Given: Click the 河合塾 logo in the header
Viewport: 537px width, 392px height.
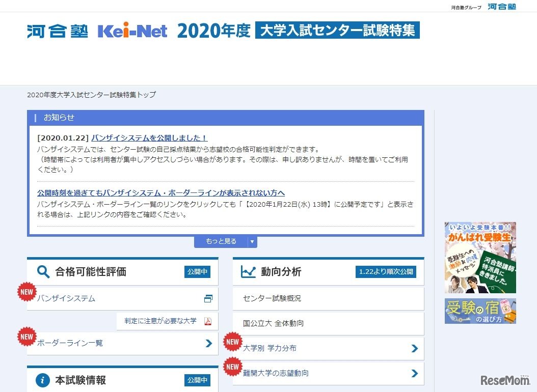Looking at the screenshot, I should click(x=57, y=30).
